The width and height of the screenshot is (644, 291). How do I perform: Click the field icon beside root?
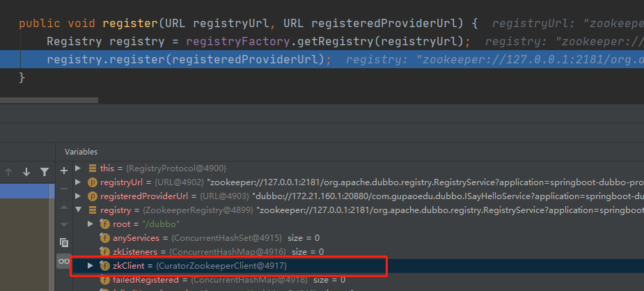click(104, 224)
